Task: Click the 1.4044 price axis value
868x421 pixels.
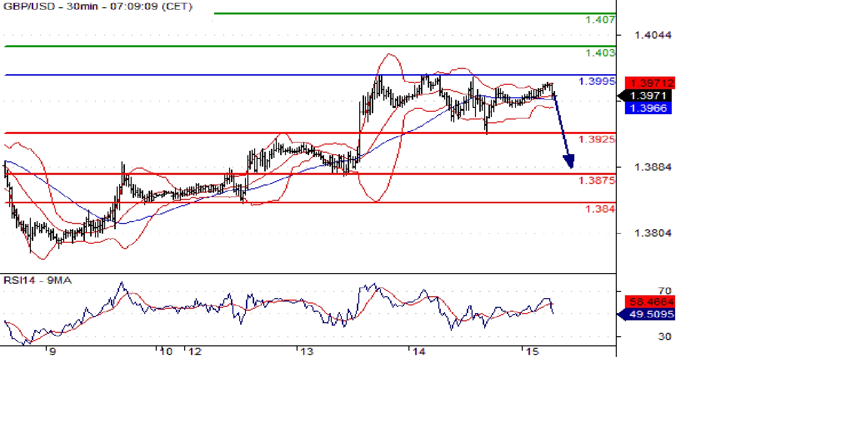Action: (x=653, y=35)
